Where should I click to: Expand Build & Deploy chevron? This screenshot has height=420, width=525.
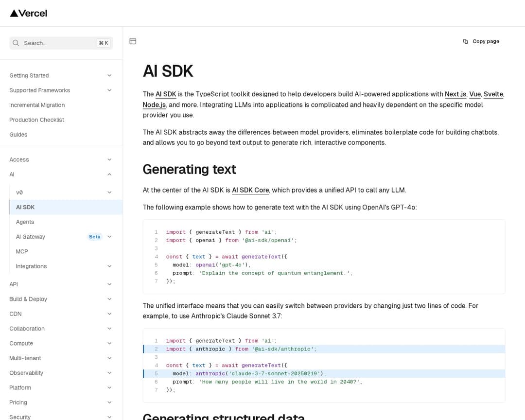pyautogui.click(x=109, y=299)
